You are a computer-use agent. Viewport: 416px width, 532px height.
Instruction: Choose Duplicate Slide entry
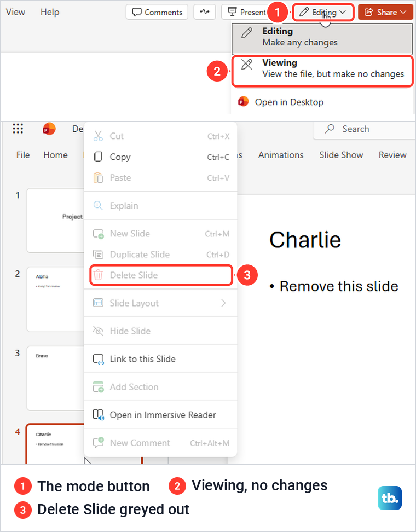point(160,254)
